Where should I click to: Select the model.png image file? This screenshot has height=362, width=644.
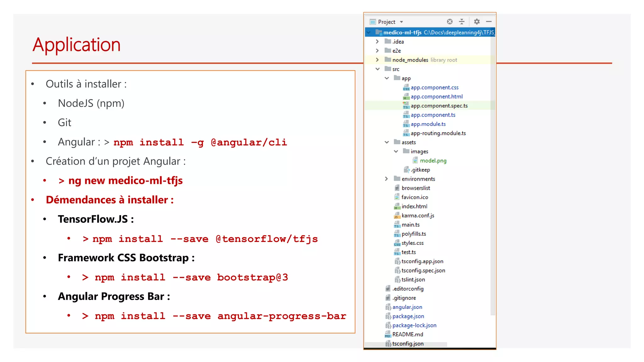point(433,161)
